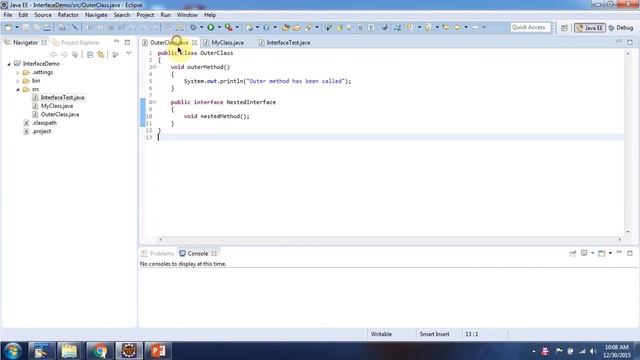Open the Run menu

[165, 15]
